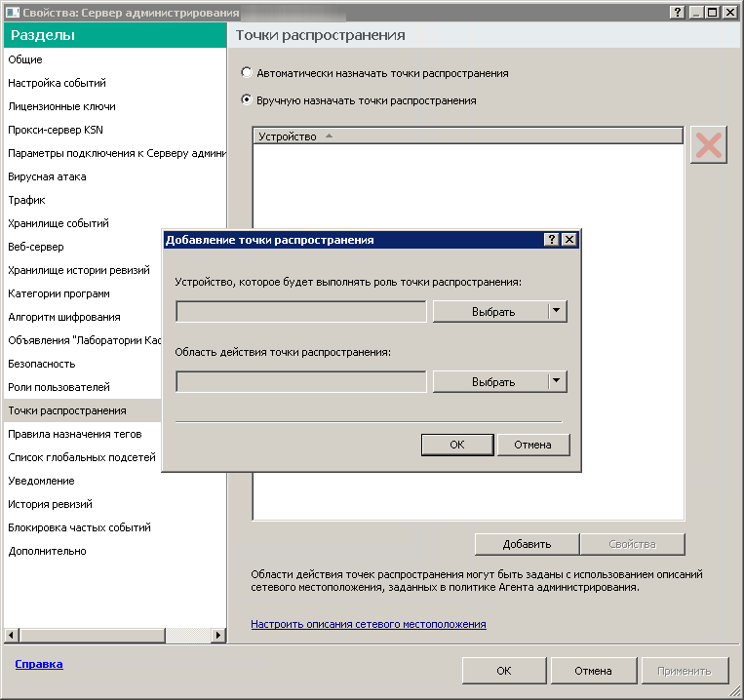744x700 pixels.
Task: Open the Лицензионные ключи section
Action: coord(61,106)
